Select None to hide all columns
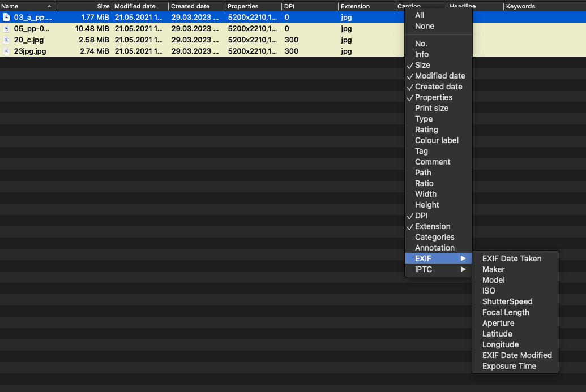Viewport: 586px width, 392px height. click(x=425, y=26)
